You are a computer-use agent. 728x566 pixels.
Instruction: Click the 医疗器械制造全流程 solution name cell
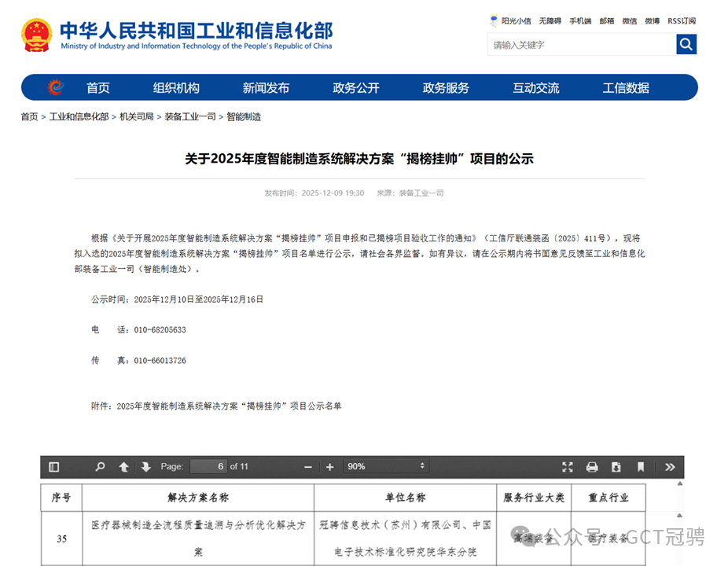tap(198, 538)
